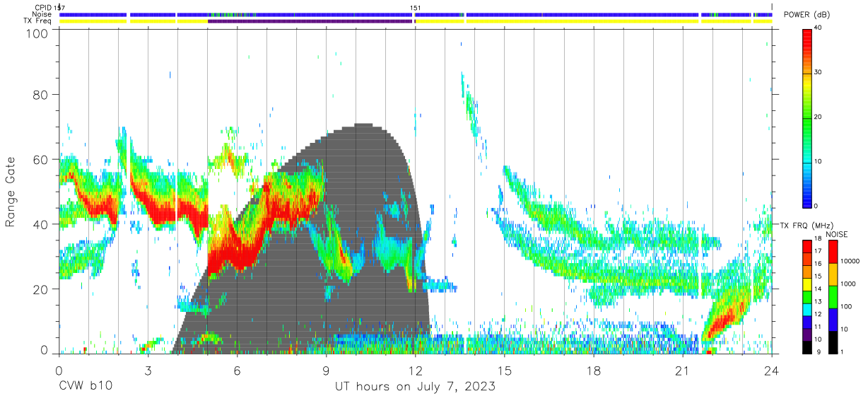Image resolution: width=868 pixels, height=401 pixels.
Task: Click the '1000' noise scale label
Action: pyautogui.click(x=848, y=284)
